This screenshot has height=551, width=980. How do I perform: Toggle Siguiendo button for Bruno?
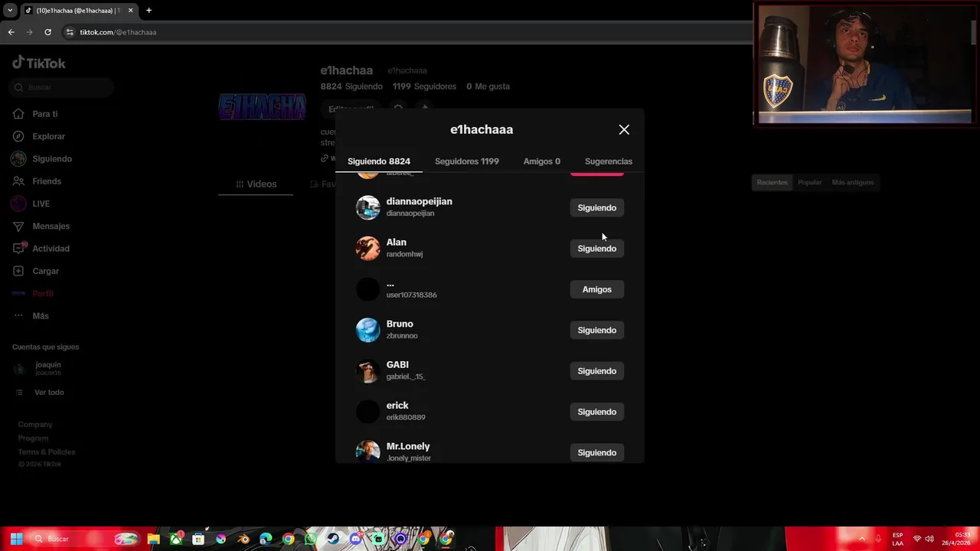click(596, 331)
